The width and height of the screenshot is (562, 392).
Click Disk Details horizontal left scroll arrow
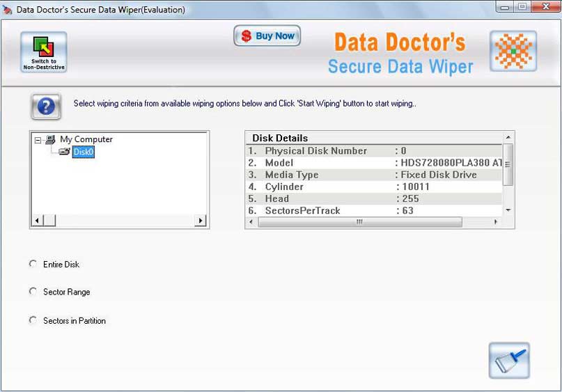[251, 222]
